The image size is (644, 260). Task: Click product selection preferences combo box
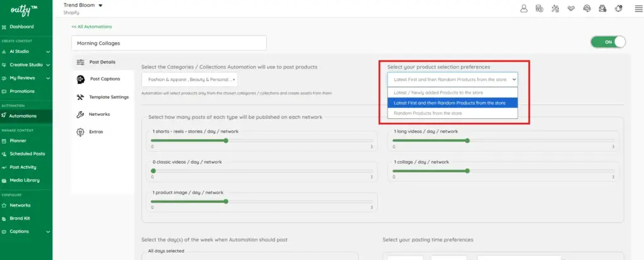pos(453,79)
